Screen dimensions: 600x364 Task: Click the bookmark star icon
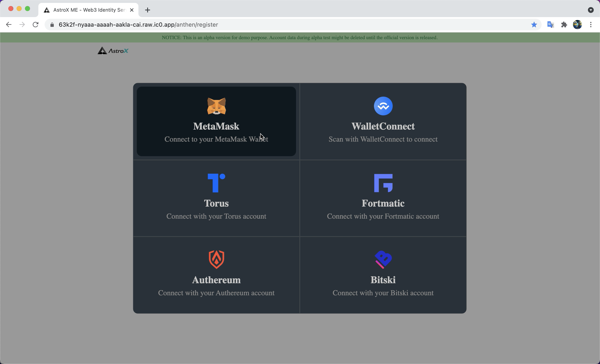[534, 25]
